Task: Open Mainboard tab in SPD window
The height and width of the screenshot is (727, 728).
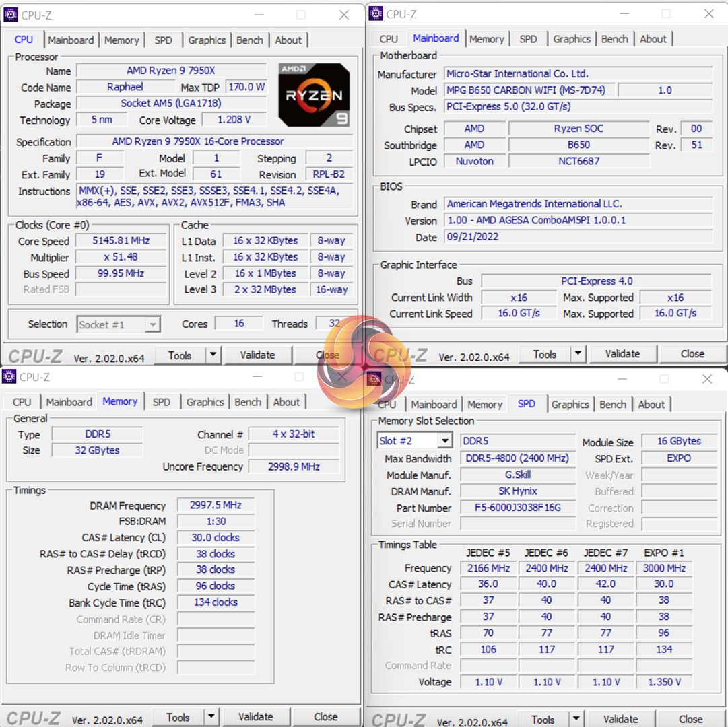Action: tap(434, 404)
